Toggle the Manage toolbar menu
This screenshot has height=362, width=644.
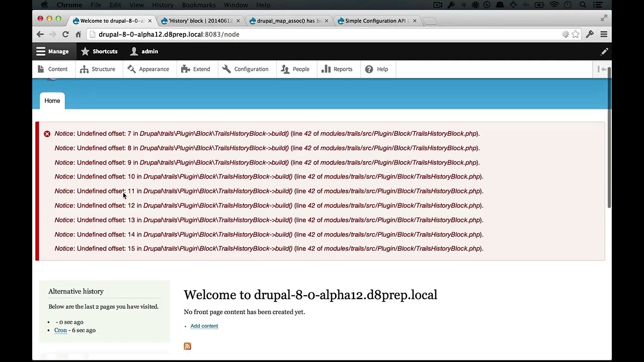tap(52, 51)
